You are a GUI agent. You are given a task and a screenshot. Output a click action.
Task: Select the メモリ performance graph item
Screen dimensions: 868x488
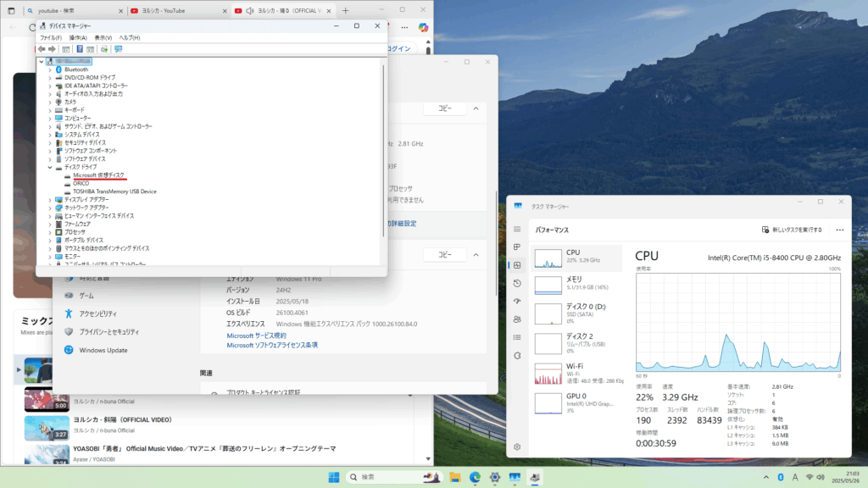click(578, 283)
